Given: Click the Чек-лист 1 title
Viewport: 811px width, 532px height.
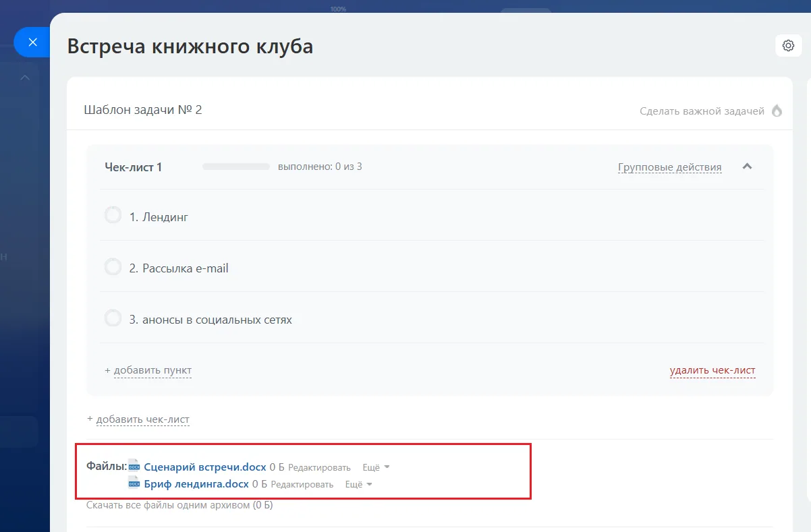Looking at the screenshot, I should click(x=134, y=167).
